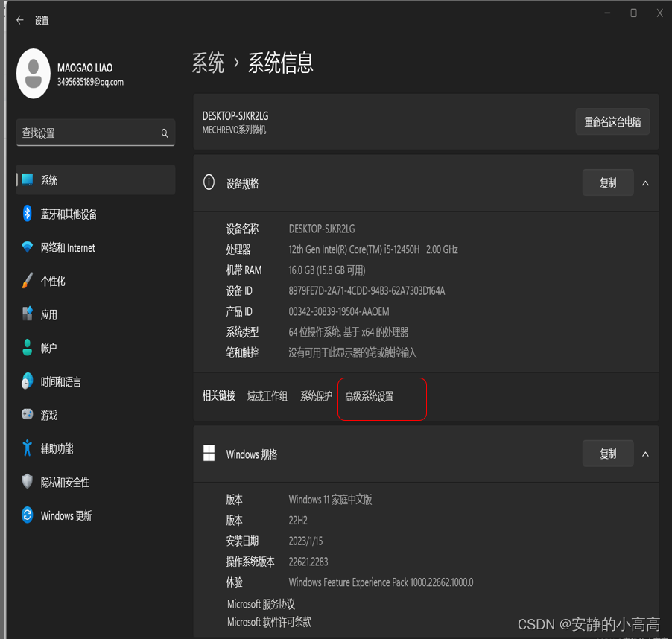Open 应用 settings in sidebar
The height and width of the screenshot is (639, 672).
click(x=95, y=314)
